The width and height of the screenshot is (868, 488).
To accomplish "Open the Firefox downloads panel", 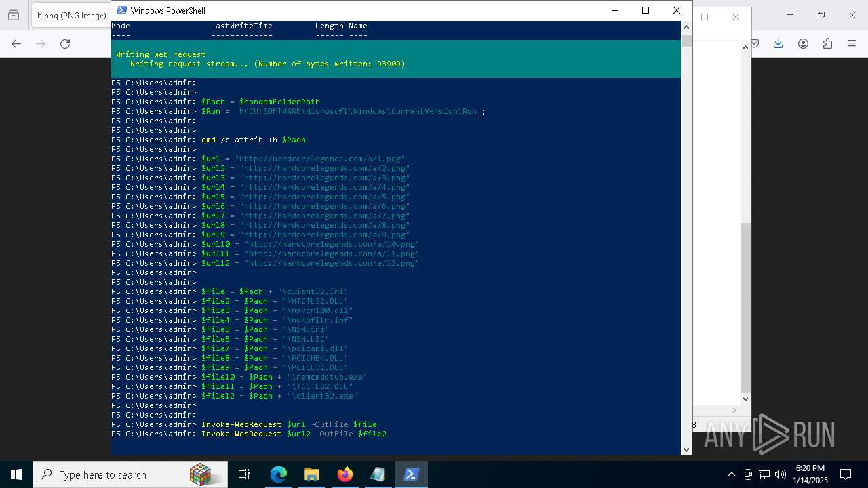I will 778,43.
